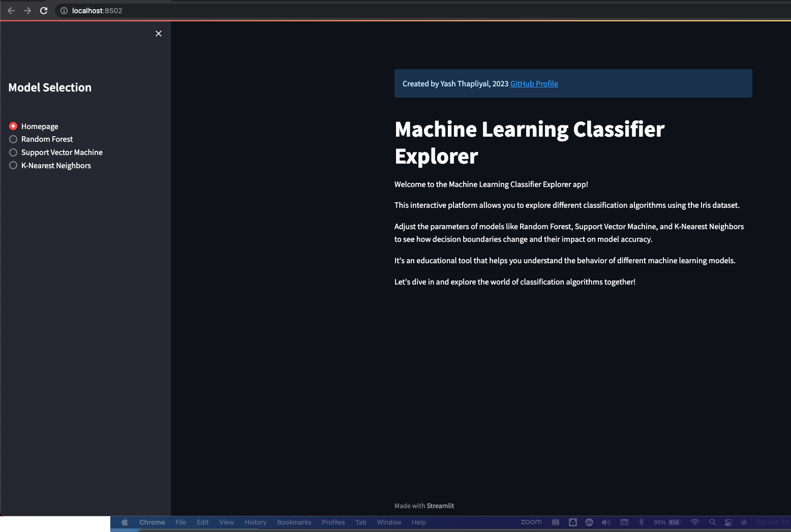Open the Bluetooth menu bar icon
791x532 pixels.
tap(642, 522)
